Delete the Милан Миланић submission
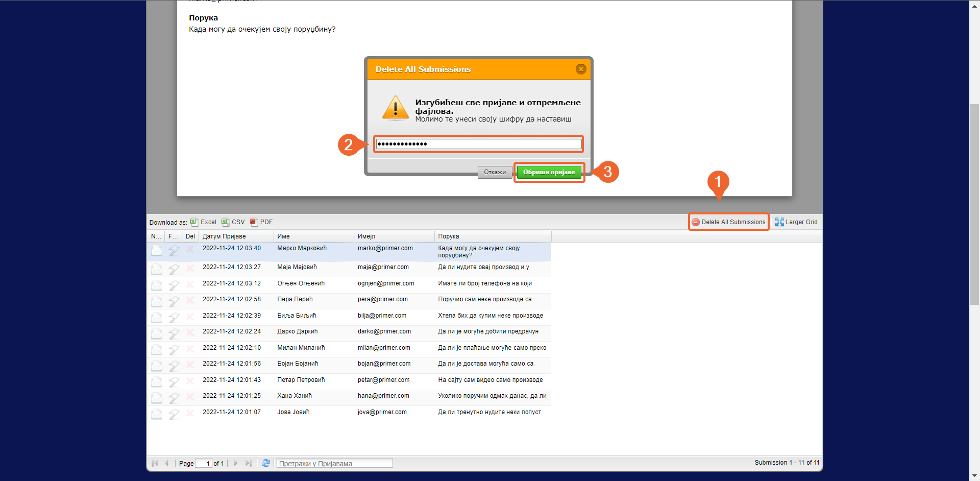Screen dimensions: 980x481 click(x=190, y=349)
